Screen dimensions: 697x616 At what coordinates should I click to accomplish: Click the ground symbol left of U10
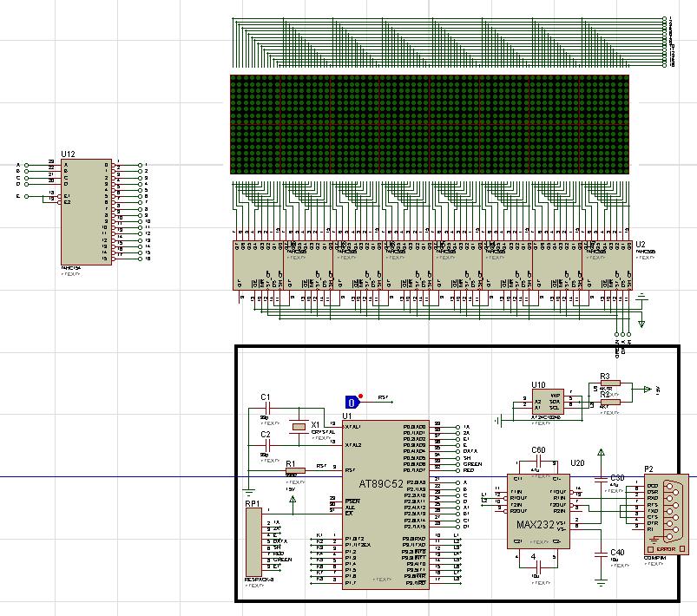(498, 421)
